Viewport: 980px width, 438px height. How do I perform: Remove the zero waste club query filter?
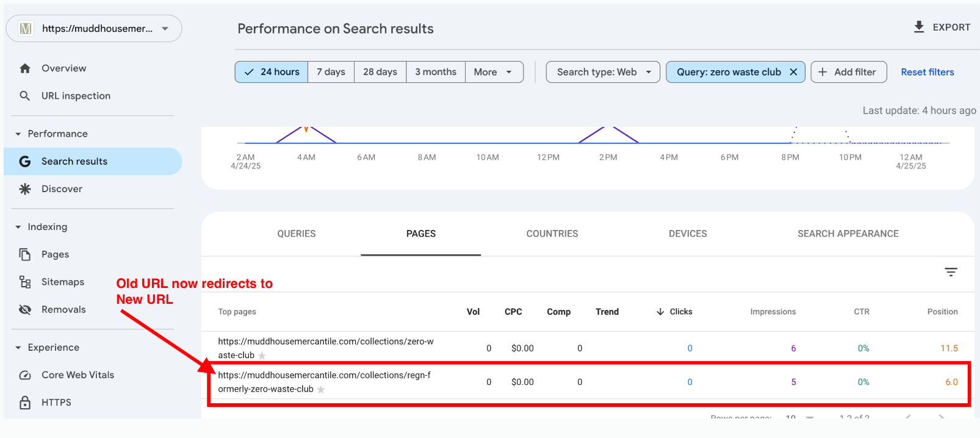(x=793, y=72)
